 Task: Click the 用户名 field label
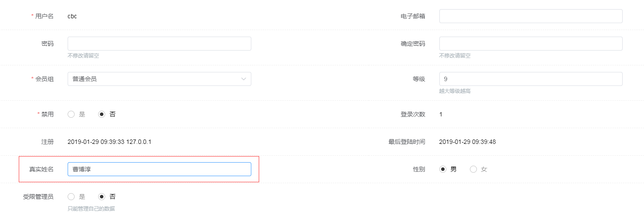pos(44,16)
